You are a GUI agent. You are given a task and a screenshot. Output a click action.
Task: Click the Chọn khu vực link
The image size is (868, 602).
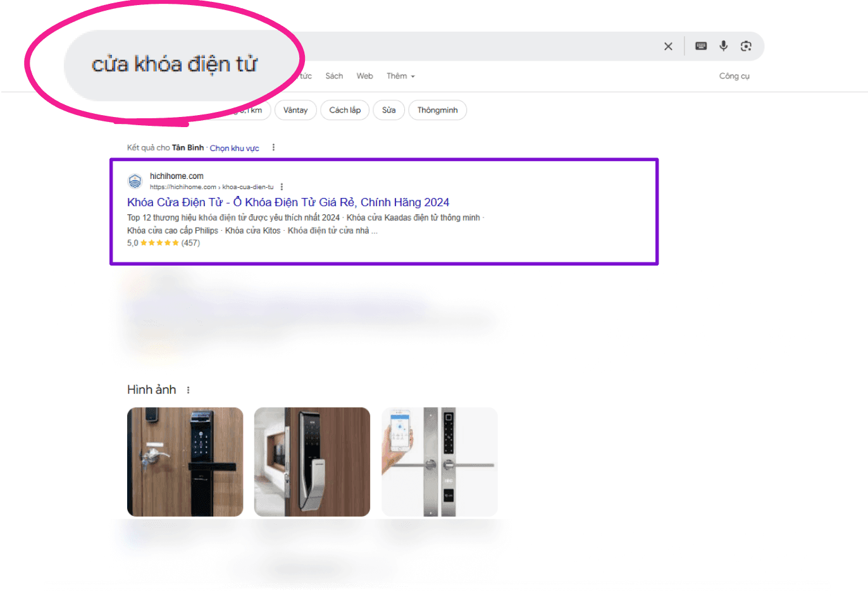(x=234, y=148)
